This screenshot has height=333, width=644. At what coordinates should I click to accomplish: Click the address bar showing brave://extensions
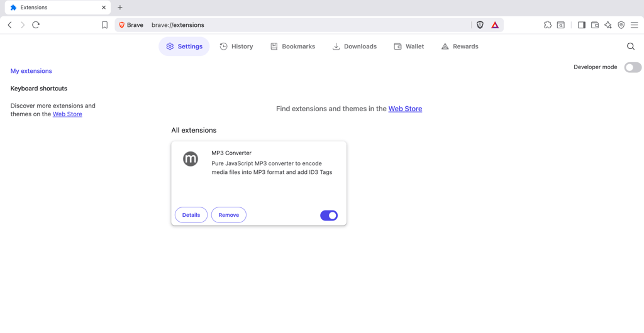point(308,25)
